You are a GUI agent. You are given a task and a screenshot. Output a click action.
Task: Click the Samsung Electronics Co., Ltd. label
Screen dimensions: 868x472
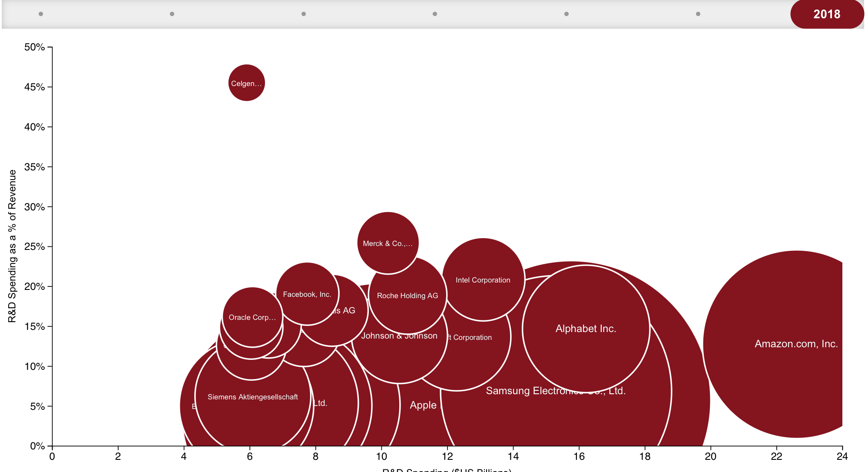[556, 391]
